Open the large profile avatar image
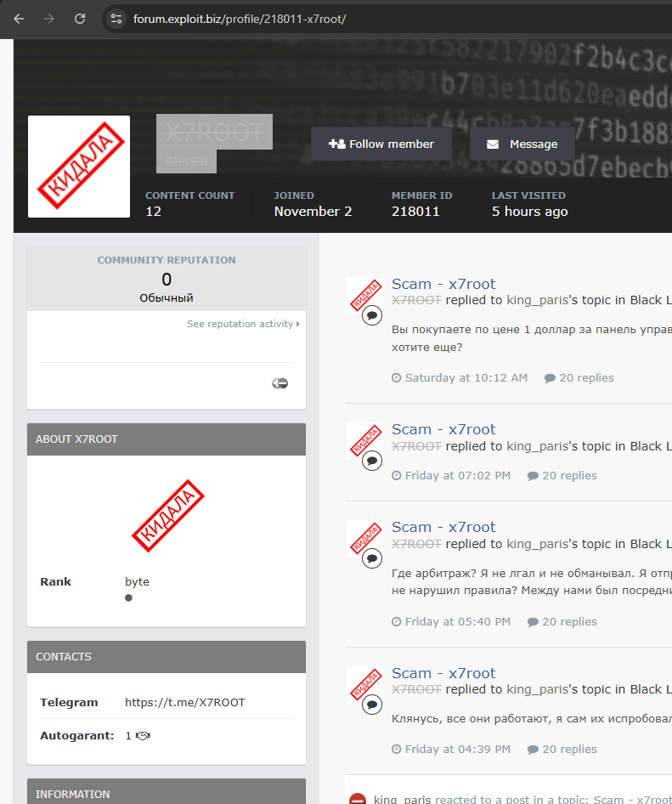Image resolution: width=672 pixels, height=804 pixels. point(79,167)
